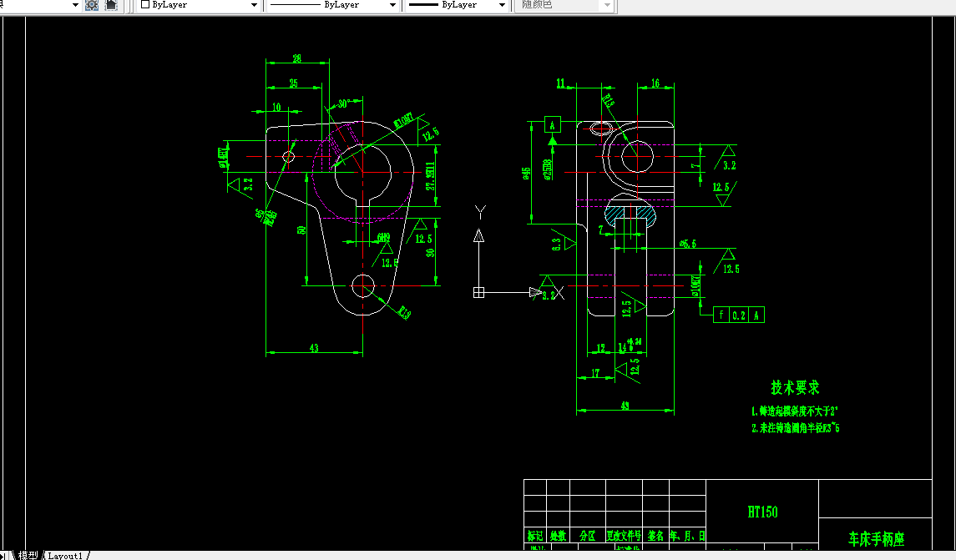Select technical requirement line 2 text
The width and height of the screenshot is (956, 560).
796,428
